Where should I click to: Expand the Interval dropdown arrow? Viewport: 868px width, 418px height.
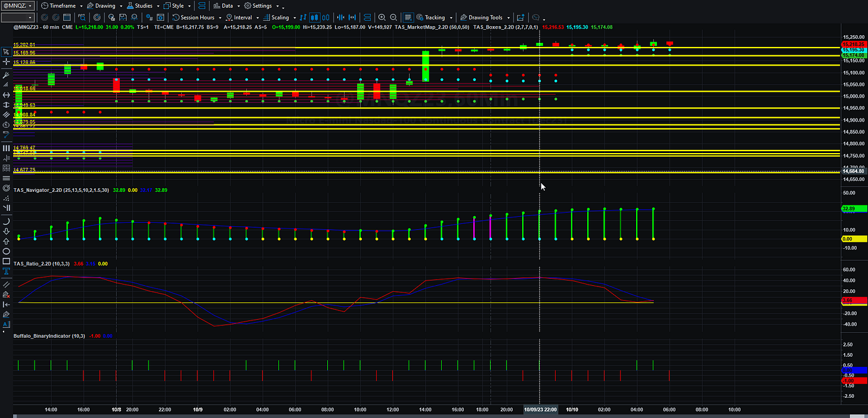pos(258,18)
